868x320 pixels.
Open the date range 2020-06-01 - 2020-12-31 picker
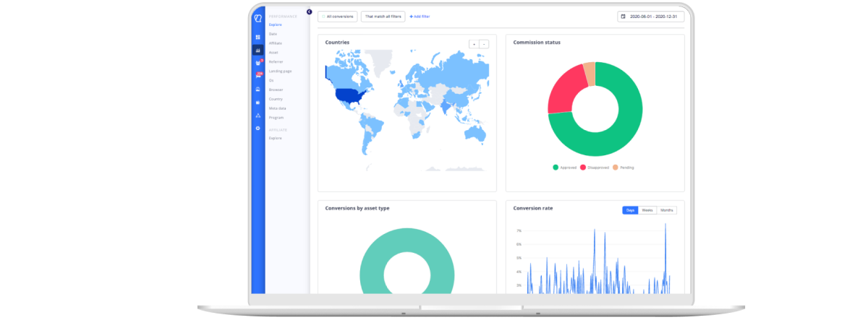coord(651,16)
